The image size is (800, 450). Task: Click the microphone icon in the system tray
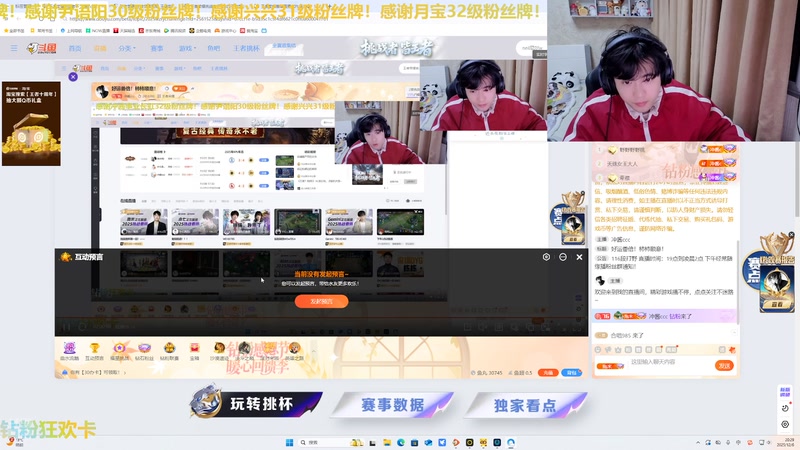pos(728,442)
